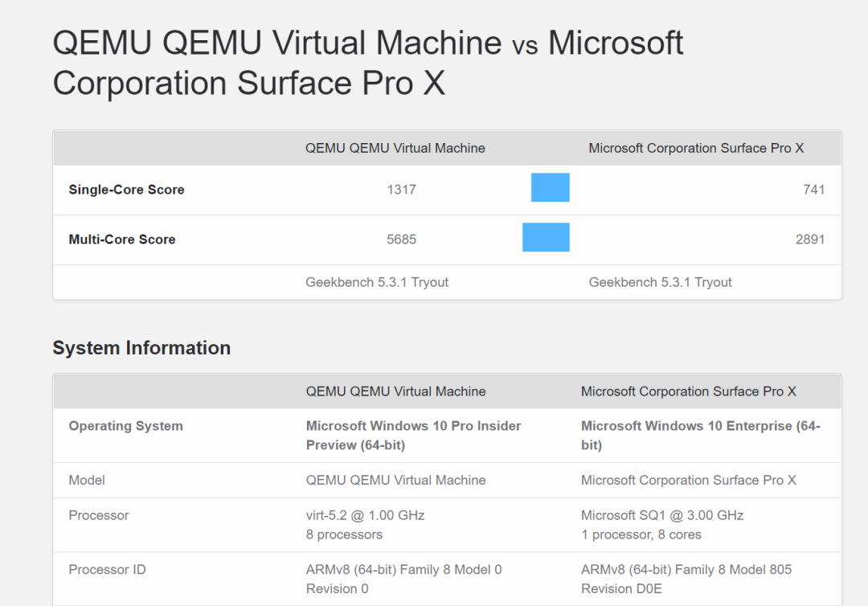Click the "Model" row label
The image size is (868, 606).
click(x=87, y=481)
